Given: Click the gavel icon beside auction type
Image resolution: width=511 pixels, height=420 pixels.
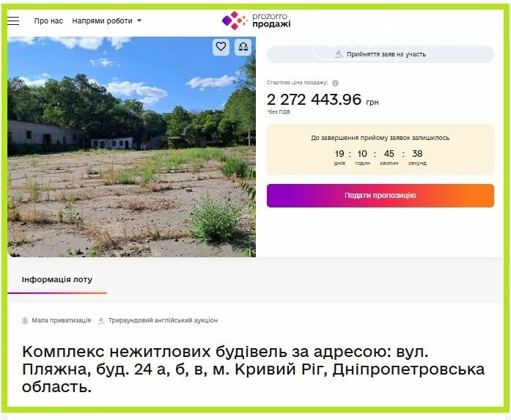Looking at the screenshot, I should pos(101,320).
